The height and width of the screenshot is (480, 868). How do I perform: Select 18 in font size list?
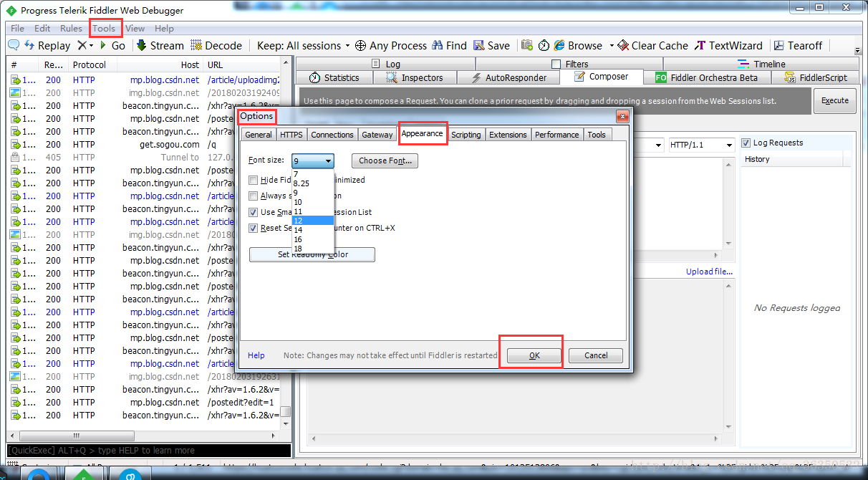pyautogui.click(x=313, y=249)
